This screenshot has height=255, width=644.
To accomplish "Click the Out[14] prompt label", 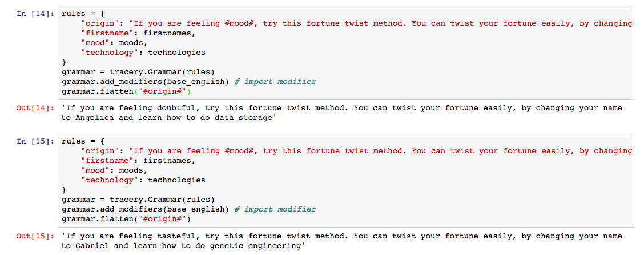I will click(35, 108).
